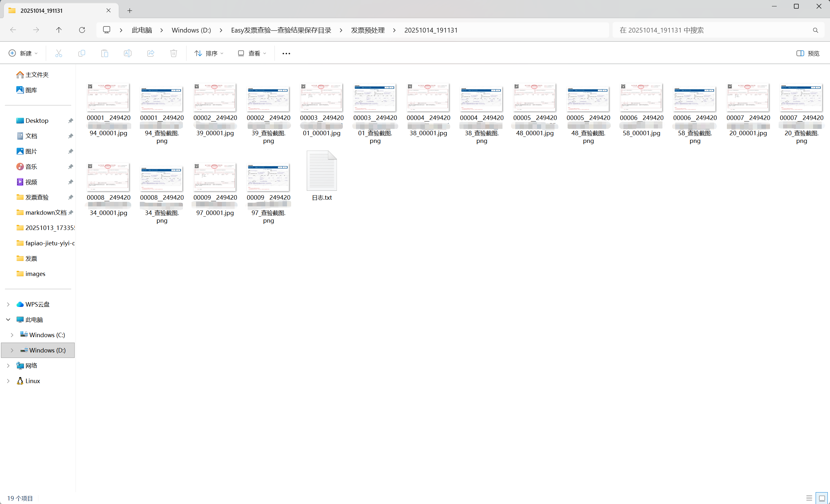Collapse the 此电脑 tree node
830x504 pixels.
8,320
